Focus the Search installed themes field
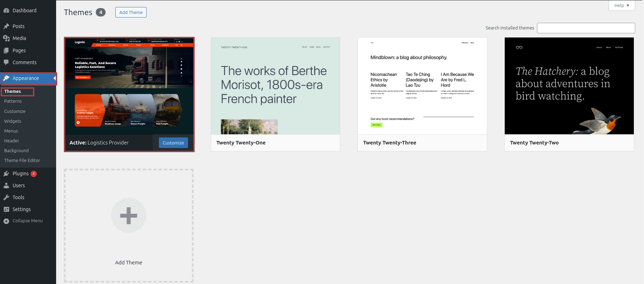Image resolution: width=644 pixels, height=284 pixels. coord(586,28)
